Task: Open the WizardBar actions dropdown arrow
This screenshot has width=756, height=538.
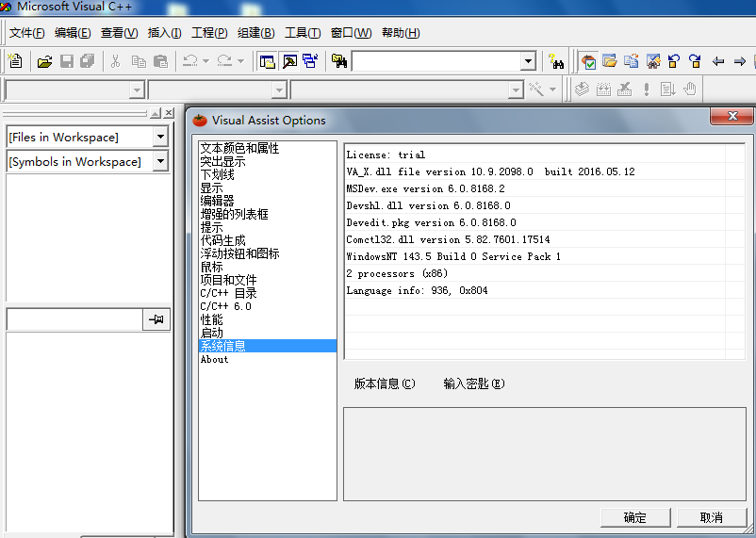Action: 552,90
